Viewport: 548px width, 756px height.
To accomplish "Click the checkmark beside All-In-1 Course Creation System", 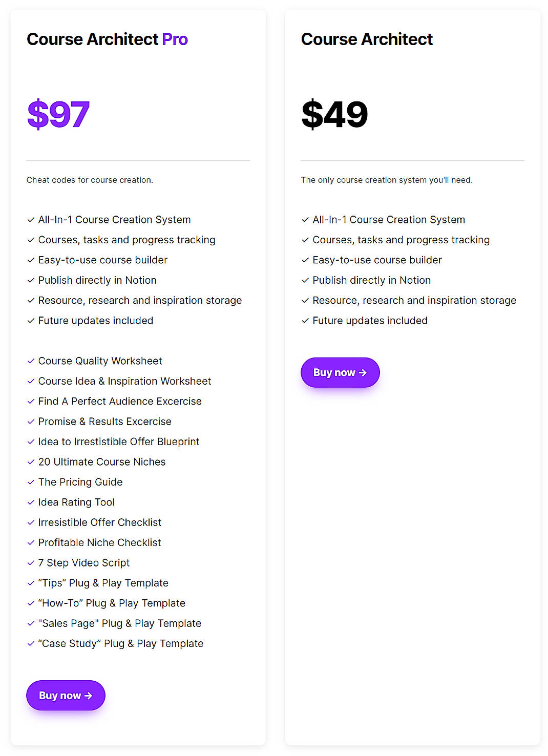I will 30,219.
